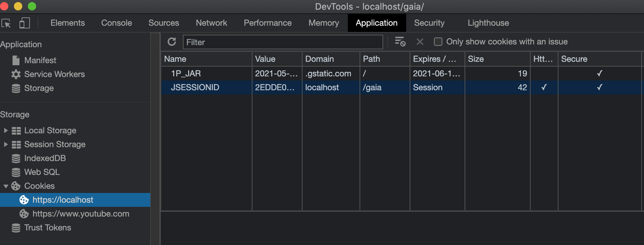Enable Only show cookies with an issue
This screenshot has height=245, width=644.
coord(438,42)
